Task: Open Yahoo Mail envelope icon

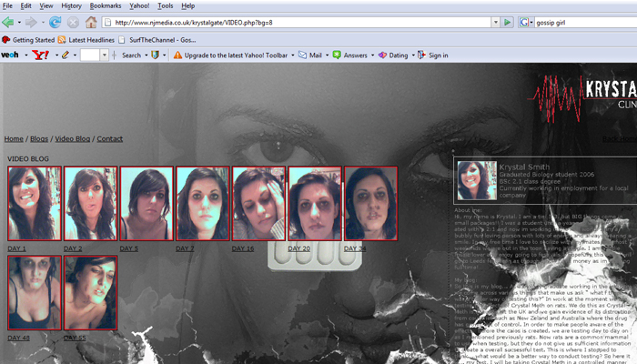Action: tap(302, 55)
